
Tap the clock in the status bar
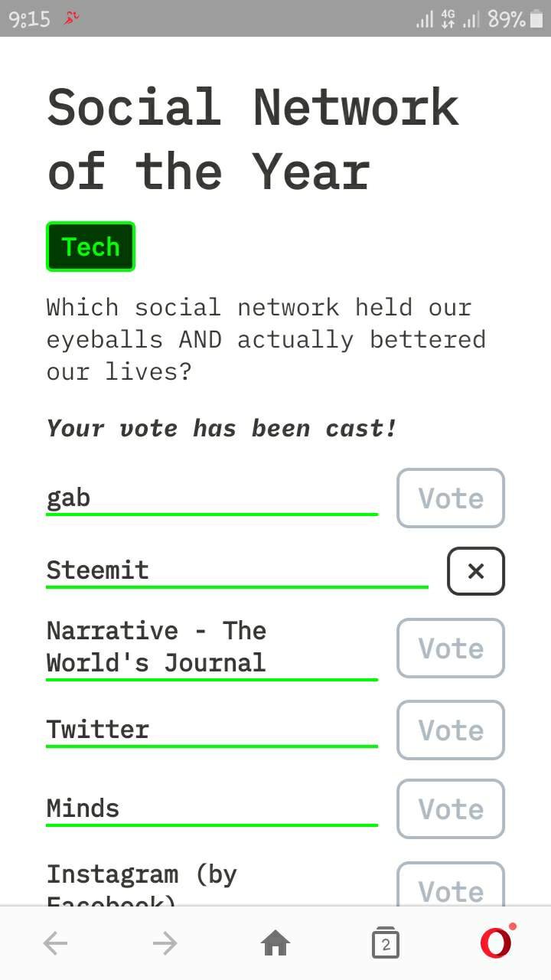click(x=30, y=18)
